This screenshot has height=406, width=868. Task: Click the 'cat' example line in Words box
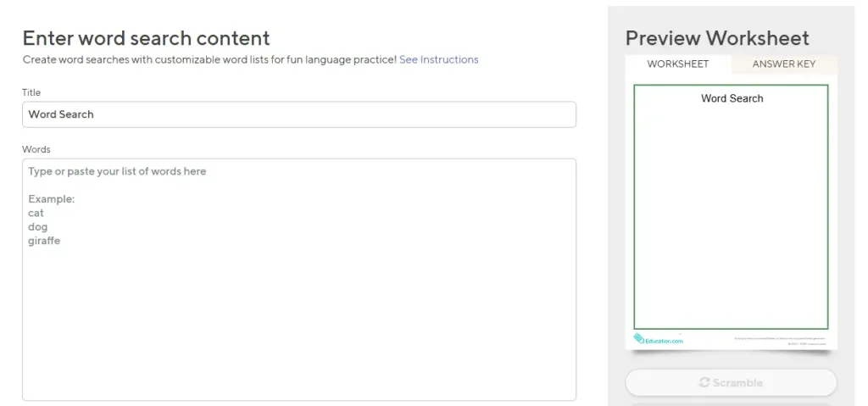coord(36,213)
